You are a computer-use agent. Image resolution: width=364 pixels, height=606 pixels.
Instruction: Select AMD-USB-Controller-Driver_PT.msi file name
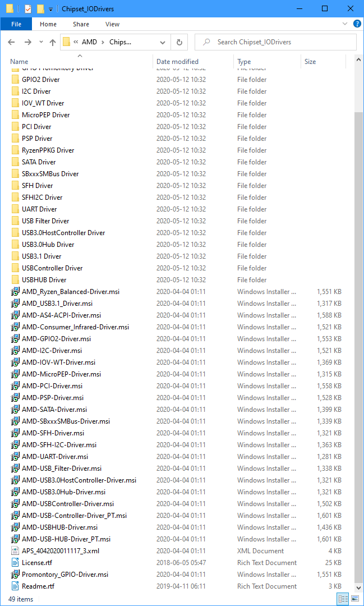[74, 516]
